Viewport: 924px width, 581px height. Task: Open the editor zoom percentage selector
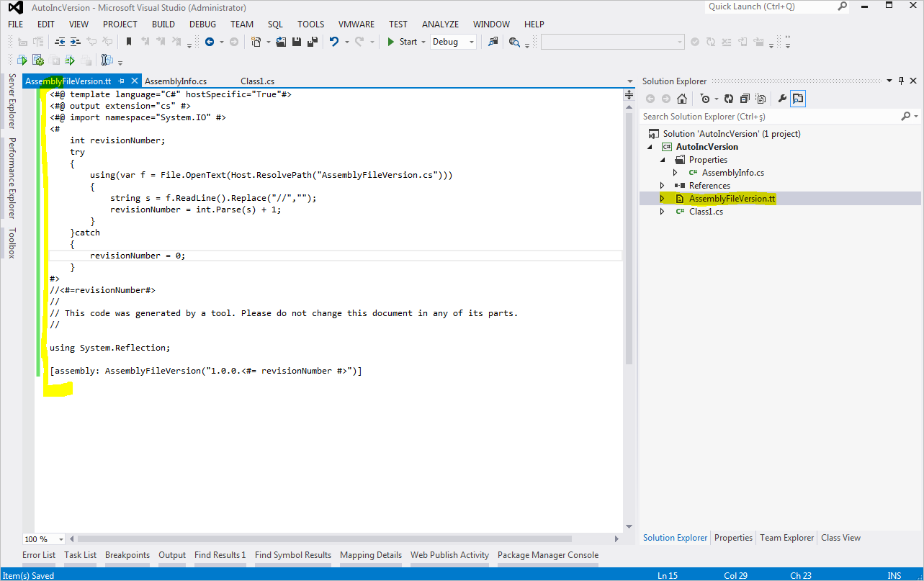(42, 539)
